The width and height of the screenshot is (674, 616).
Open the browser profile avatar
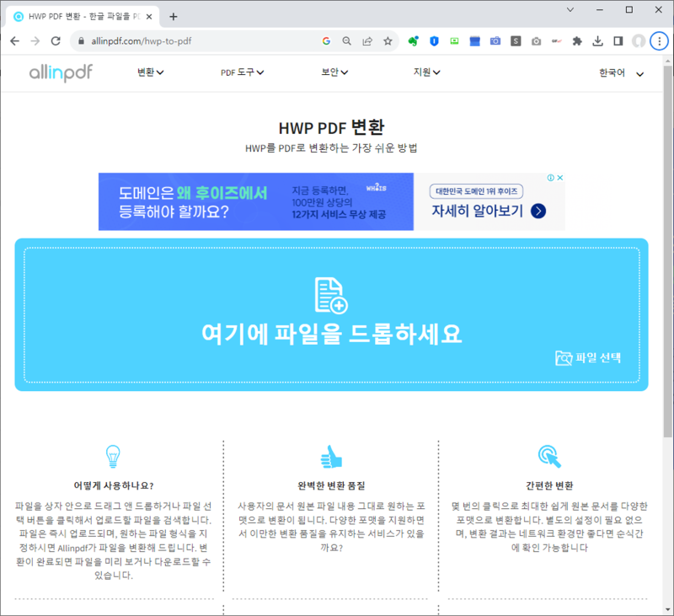point(639,40)
